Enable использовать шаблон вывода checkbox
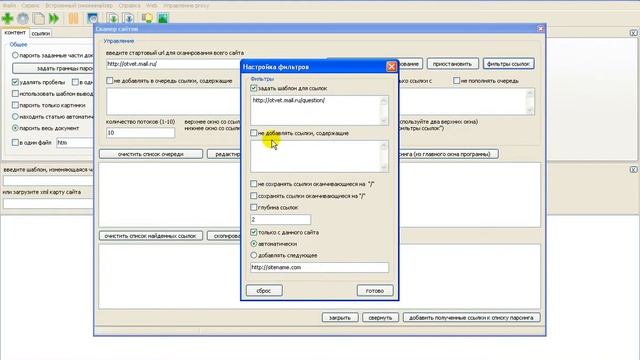This screenshot has width=640, height=360. (x=15, y=93)
